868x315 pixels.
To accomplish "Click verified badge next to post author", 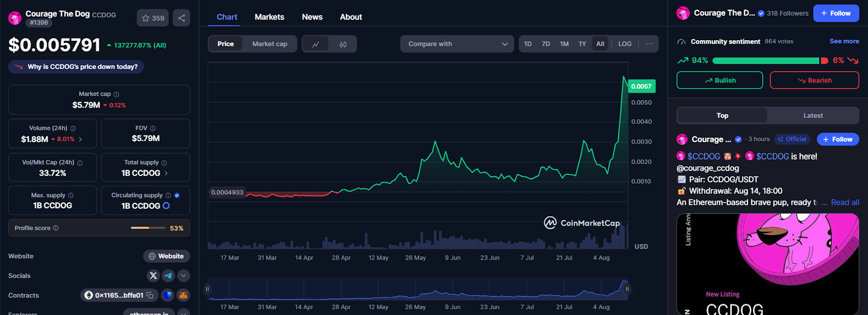I will (738, 140).
